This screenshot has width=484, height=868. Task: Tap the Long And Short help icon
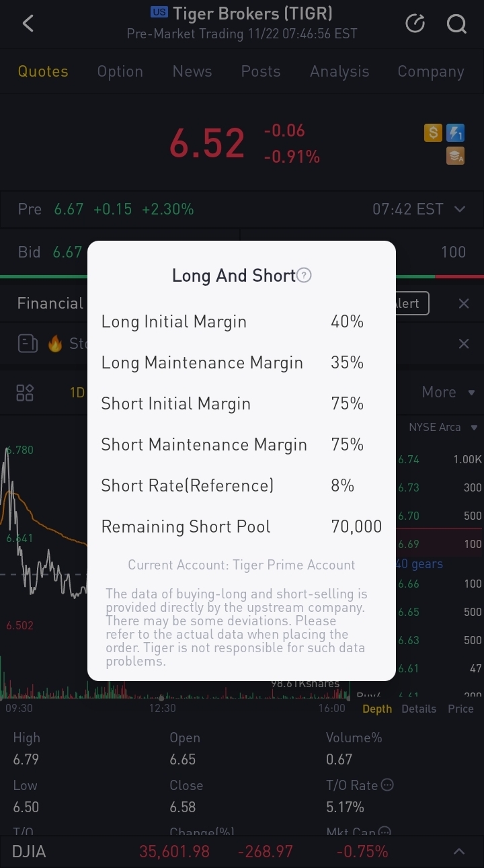[x=305, y=276]
